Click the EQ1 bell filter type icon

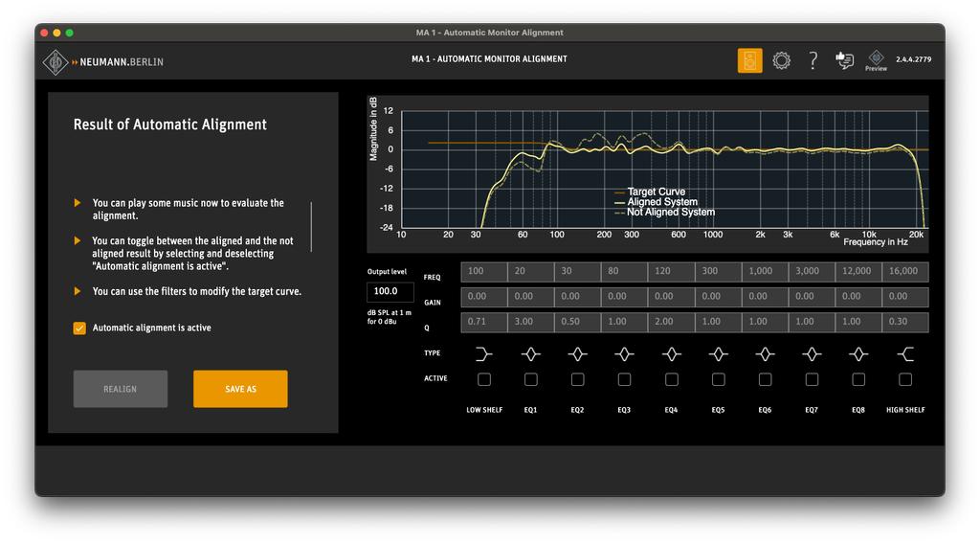(530, 354)
